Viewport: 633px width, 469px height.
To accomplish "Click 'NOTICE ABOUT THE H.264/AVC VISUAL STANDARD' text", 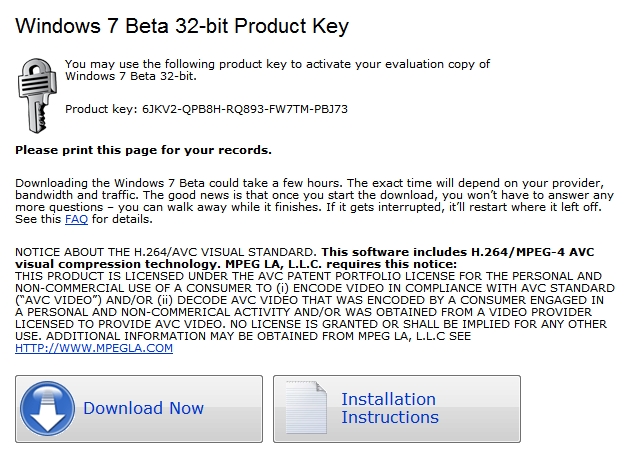I will coord(166,252).
